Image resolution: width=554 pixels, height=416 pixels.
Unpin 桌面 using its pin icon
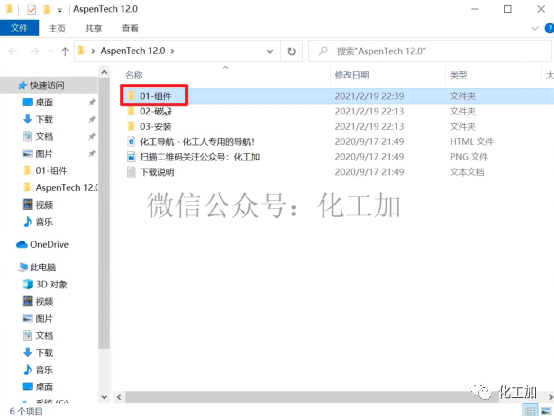click(92, 102)
